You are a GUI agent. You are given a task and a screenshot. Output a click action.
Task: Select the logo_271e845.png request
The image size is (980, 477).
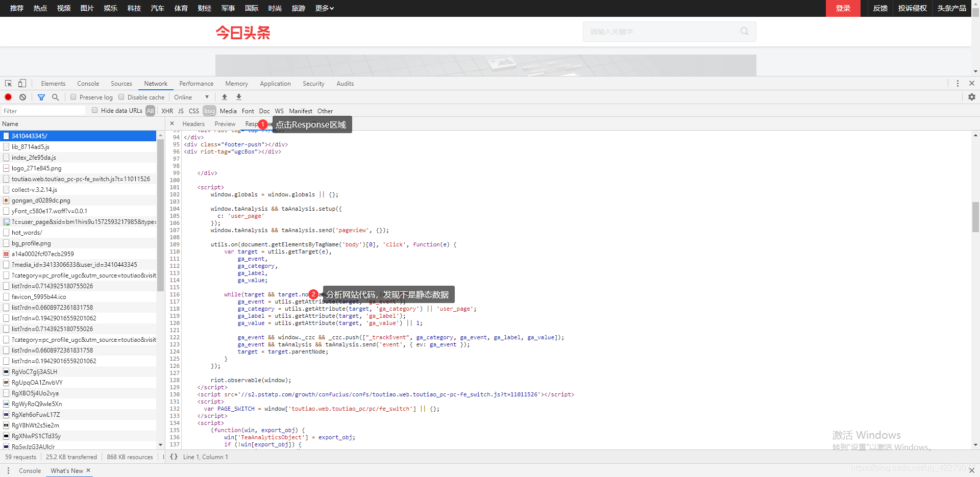tap(78, 168)
